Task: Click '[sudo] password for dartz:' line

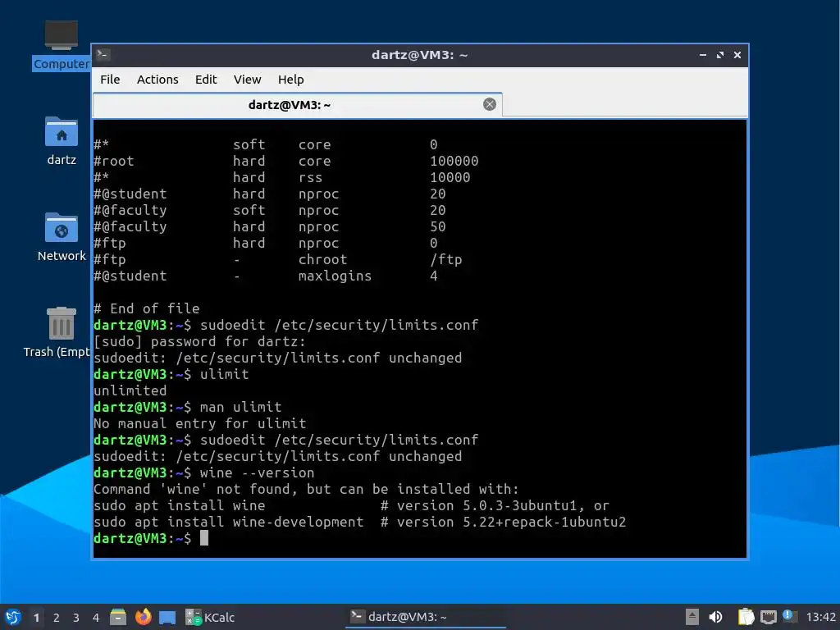Action: pos(200,342)
